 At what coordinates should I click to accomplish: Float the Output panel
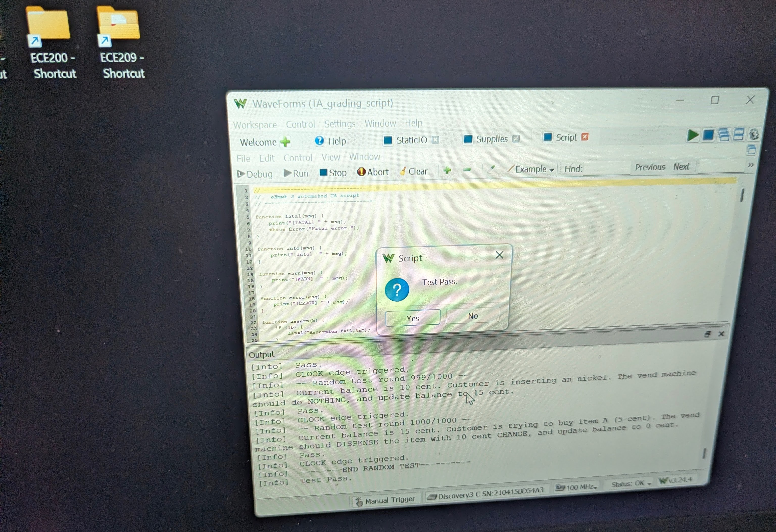pos(707,334)
